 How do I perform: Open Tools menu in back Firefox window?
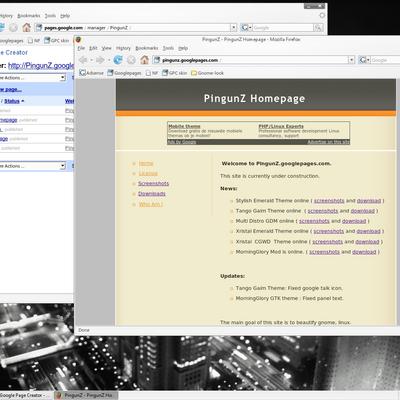[50, 16]
